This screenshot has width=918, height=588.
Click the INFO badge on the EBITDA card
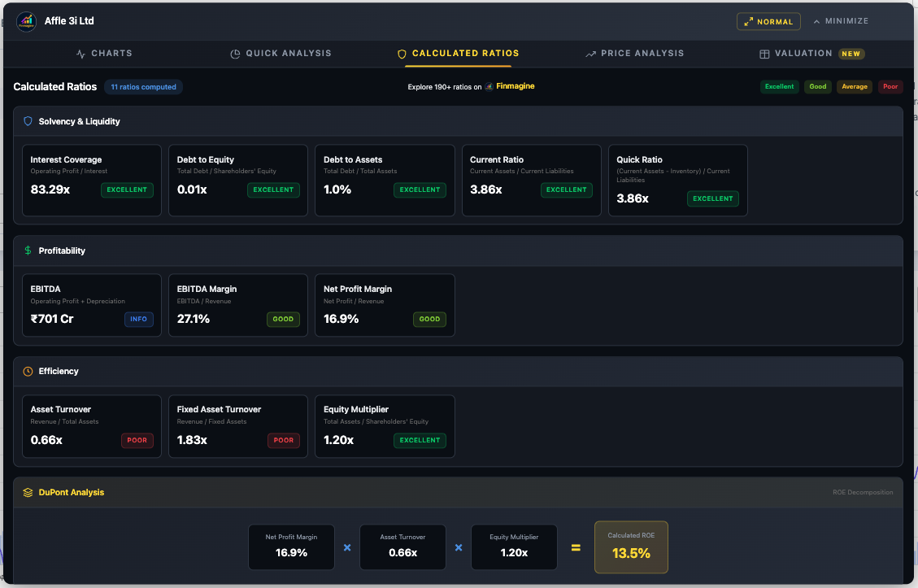pos(138,319)
